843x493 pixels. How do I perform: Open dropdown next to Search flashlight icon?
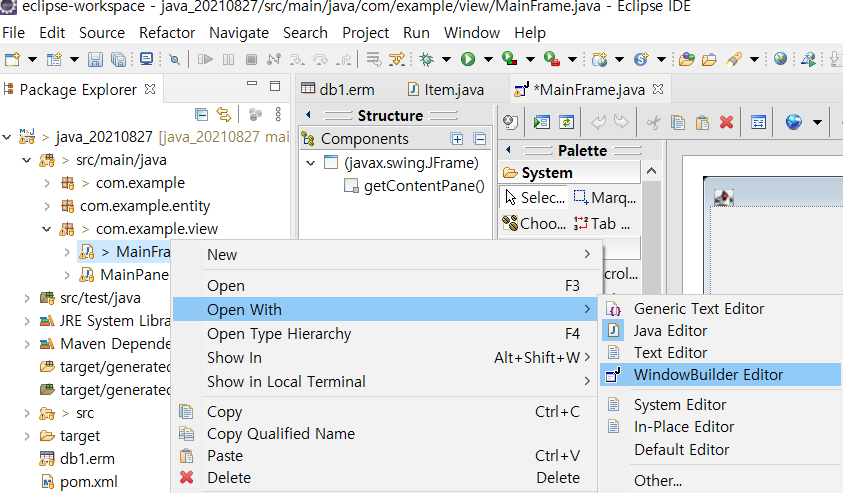click(x=754, y=59)
